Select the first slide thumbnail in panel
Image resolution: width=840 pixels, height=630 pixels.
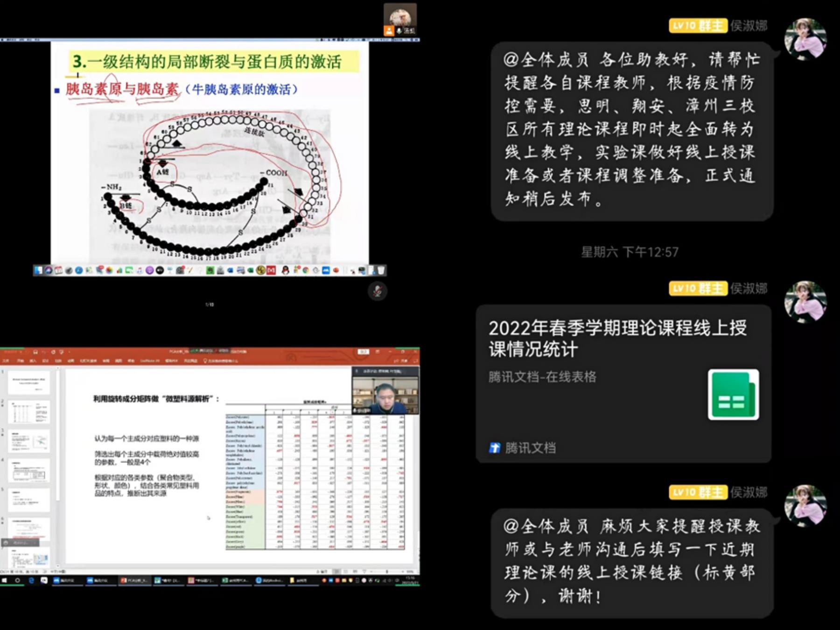coord(29,382)
